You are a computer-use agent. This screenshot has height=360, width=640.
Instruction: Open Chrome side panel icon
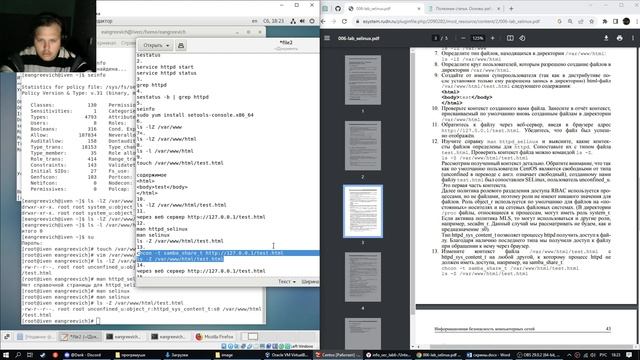click(x=616, y=21)
